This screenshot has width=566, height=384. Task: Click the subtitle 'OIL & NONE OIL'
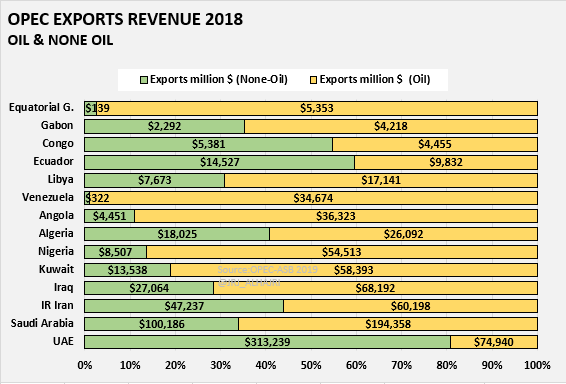click(60, 40)
